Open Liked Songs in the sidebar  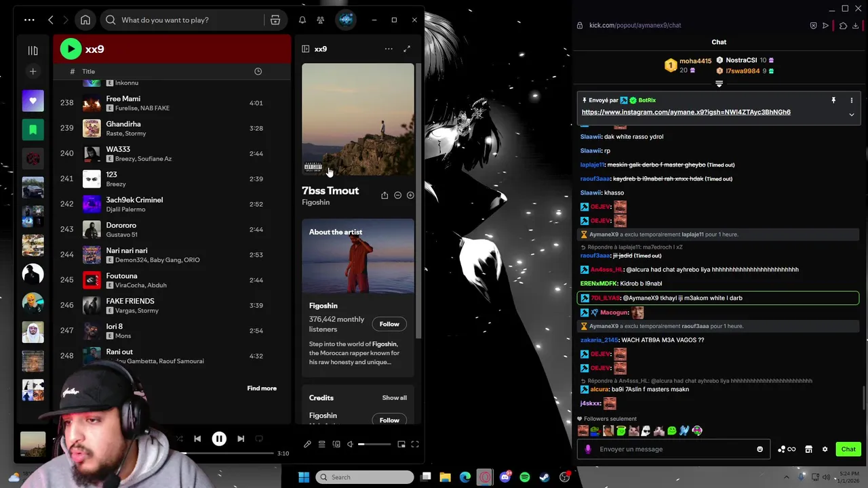point(33,101)
